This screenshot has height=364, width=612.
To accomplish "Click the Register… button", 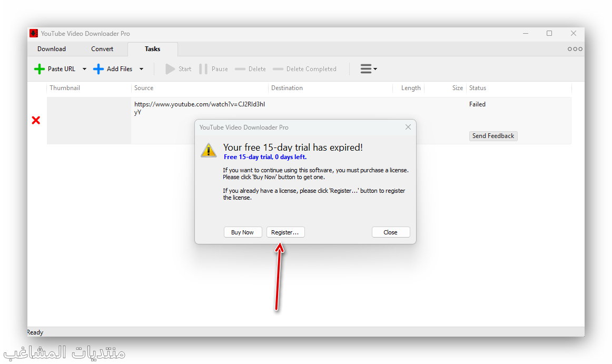I will tap(285, 232).
